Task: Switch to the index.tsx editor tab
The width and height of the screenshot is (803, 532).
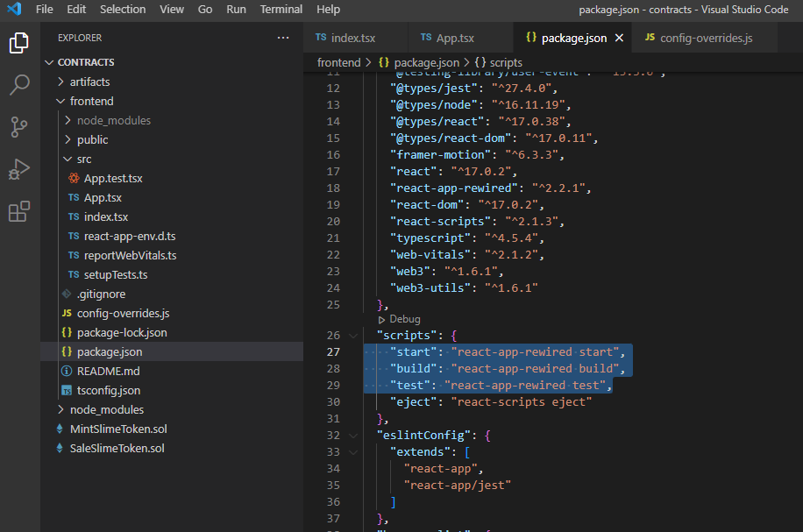Action: pyautogui.click(x=355, y=38)
